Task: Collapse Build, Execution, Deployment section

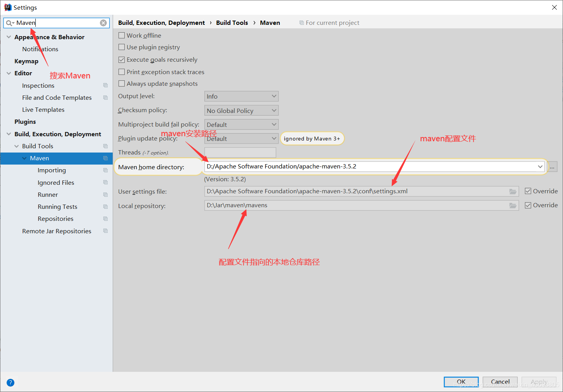Action: click(x=9, y=134)
